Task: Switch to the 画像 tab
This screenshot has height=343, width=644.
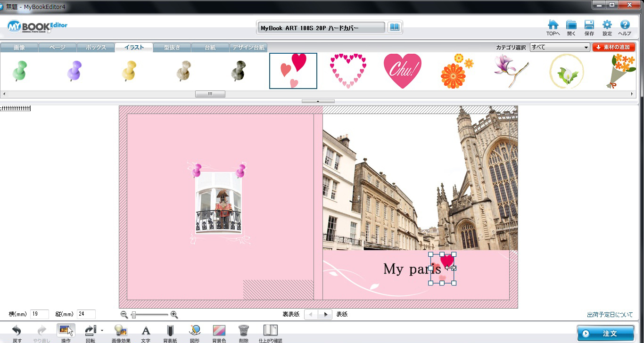Action: pos(19,47)
